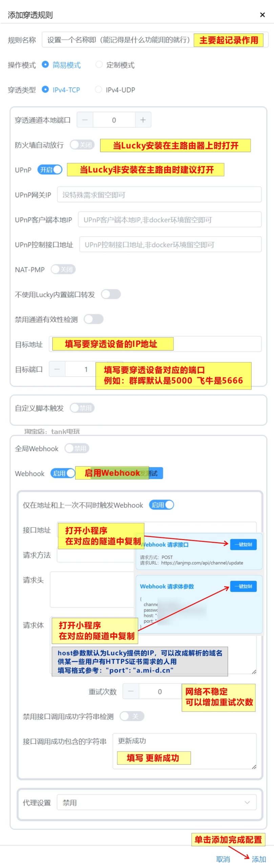Choose the IPv4-UDP 穿透类型
Viewport: 274px width, 868px height.
click(98, 89)
